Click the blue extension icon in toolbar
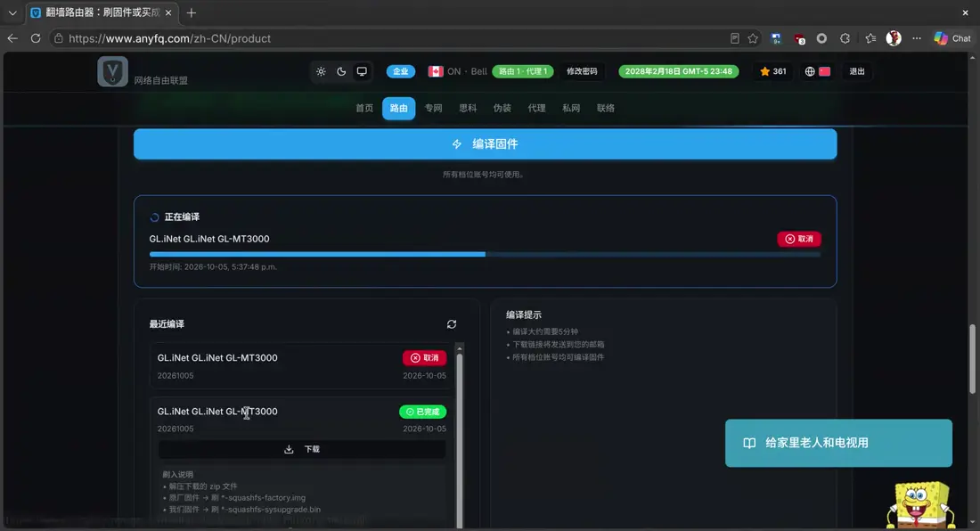Screen dimensions: 980x531 tap(776, 38)
